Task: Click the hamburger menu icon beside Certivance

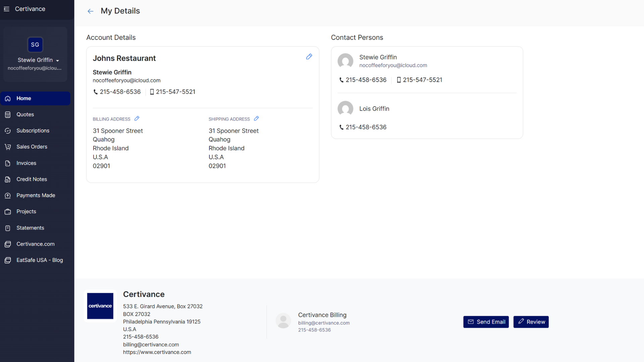Action: tap(6, 9)
